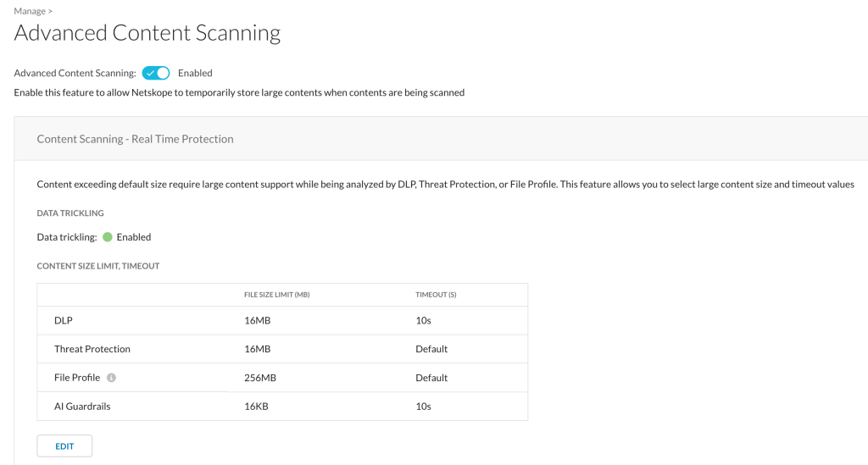Click the Advanced Content Scanning page title

[x=147, y=33]
